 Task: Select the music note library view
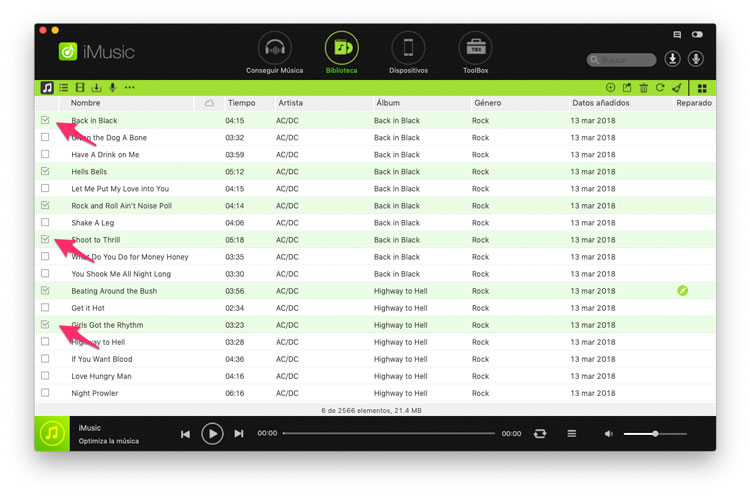coord(47,88)
